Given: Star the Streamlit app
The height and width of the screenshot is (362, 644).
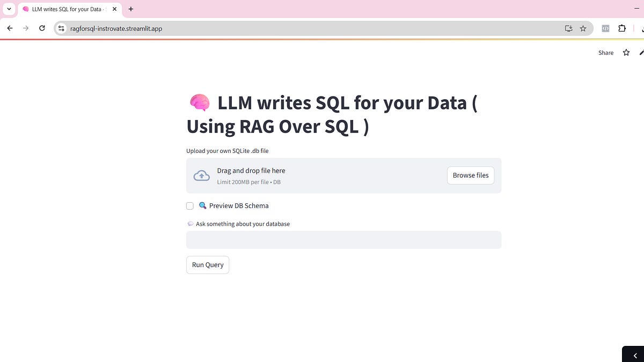Looking at the screenshot, I should coord(626,53).
